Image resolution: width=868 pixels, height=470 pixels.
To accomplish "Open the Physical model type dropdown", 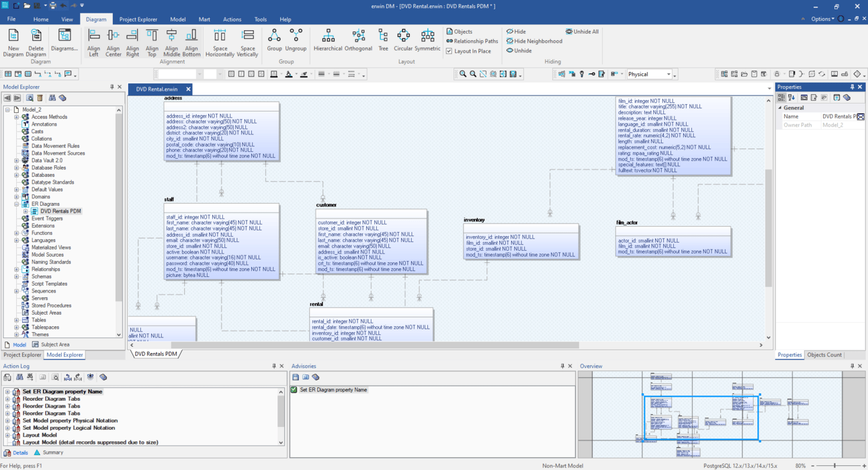I will (x=668, y=75).
